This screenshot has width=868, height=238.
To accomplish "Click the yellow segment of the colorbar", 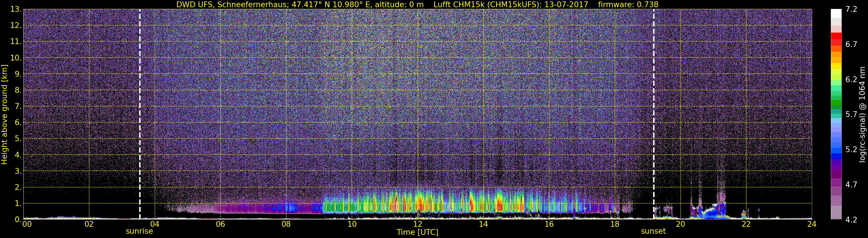I will tap(836, 66).
